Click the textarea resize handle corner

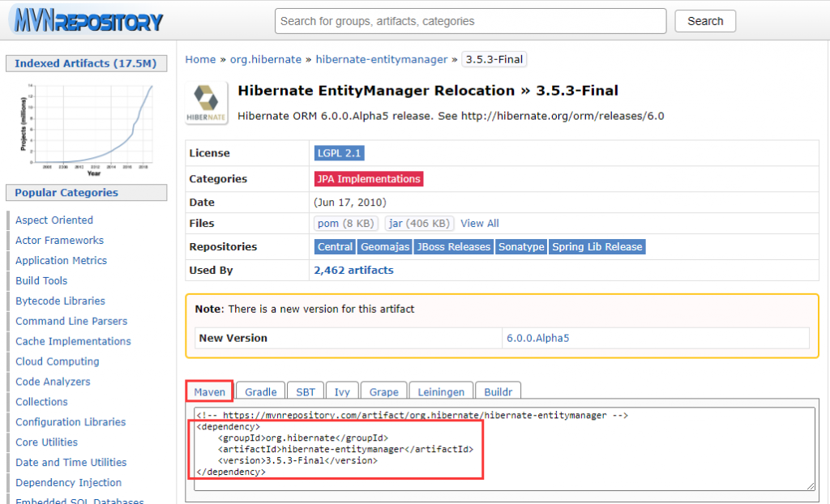click(811, 486)
